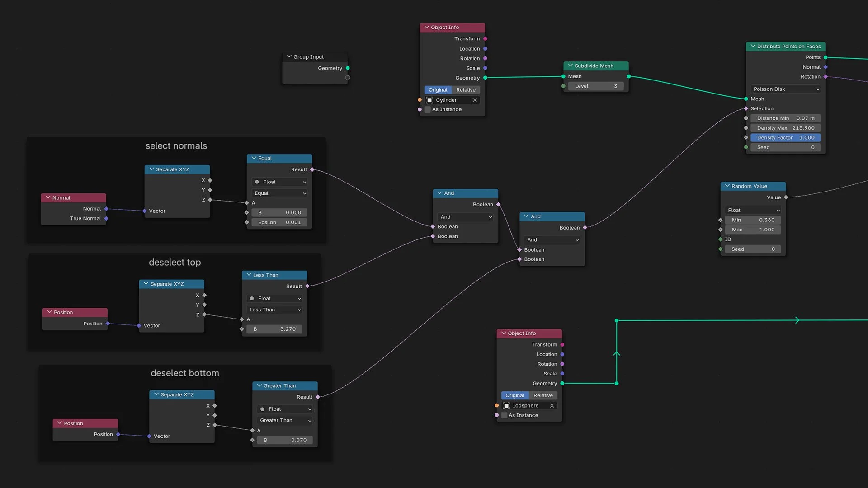Click the Icosphere object data icon
The width and height of the screenshot is (868, 488).
click(506, 405)
